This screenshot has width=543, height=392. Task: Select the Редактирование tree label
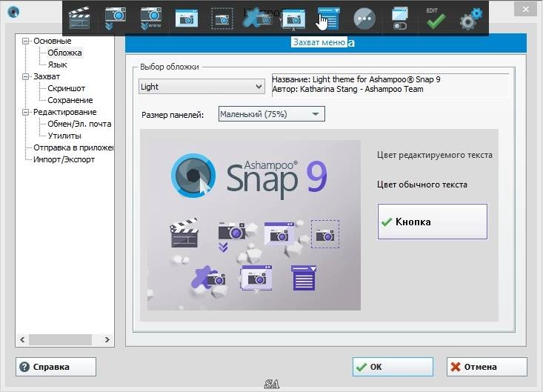click(64, 112)
